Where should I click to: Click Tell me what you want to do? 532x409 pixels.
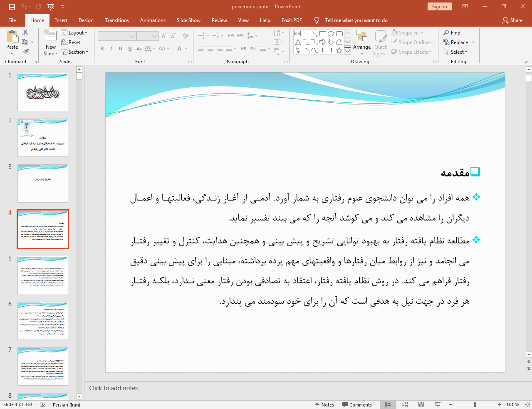(356, 20)
